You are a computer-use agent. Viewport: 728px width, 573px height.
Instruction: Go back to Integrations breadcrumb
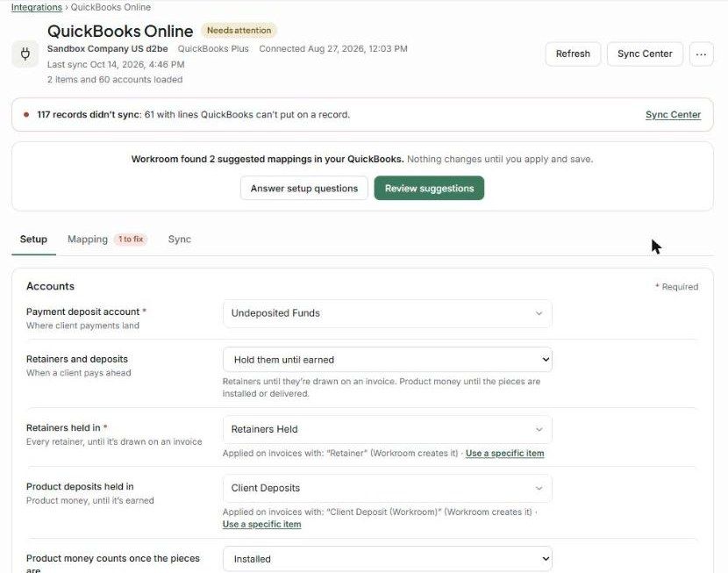(37, 7)
